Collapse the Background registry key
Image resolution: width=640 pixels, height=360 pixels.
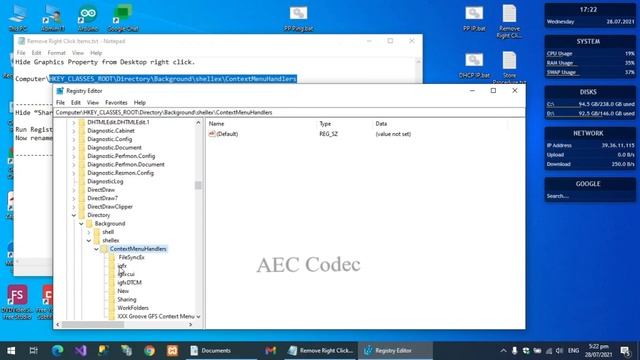(81, 224)
